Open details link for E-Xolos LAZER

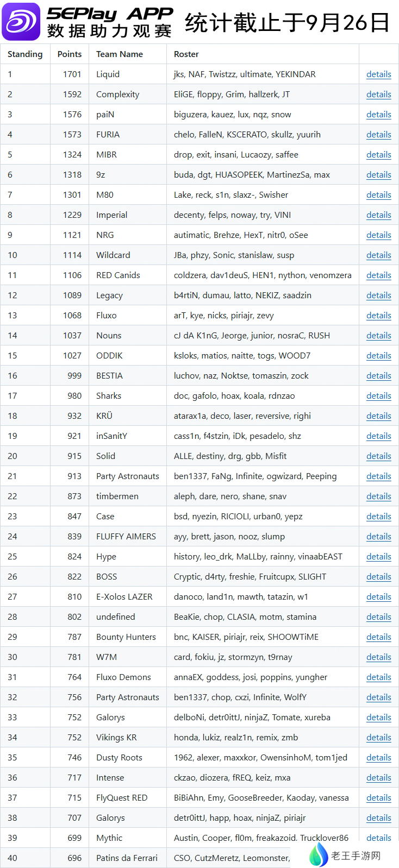point(379,597)
